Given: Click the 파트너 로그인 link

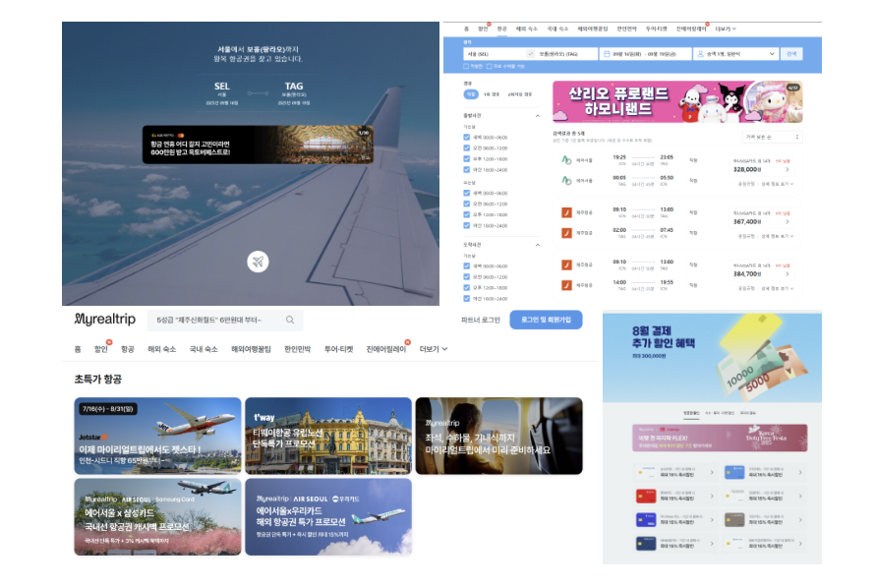Looking at the screenshot, I should 481,321.
